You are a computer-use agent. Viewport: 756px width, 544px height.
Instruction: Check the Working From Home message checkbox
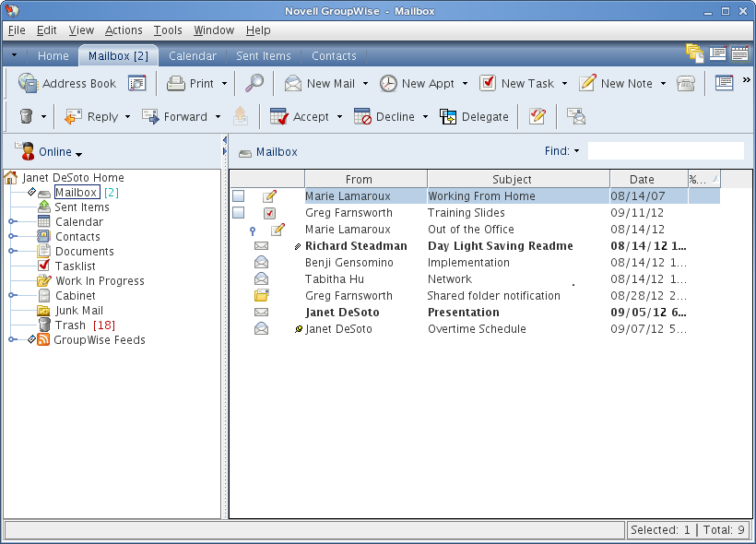[x=239, y=195]
